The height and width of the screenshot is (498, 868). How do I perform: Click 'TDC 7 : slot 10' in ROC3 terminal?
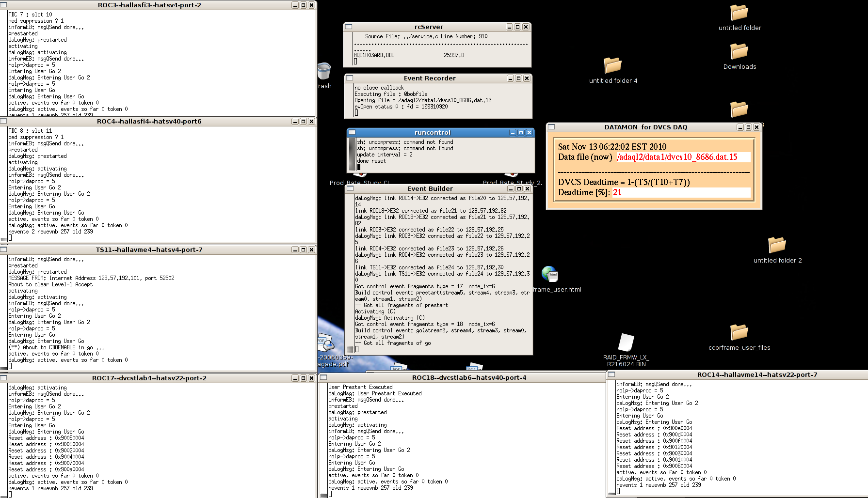(30, 15)
